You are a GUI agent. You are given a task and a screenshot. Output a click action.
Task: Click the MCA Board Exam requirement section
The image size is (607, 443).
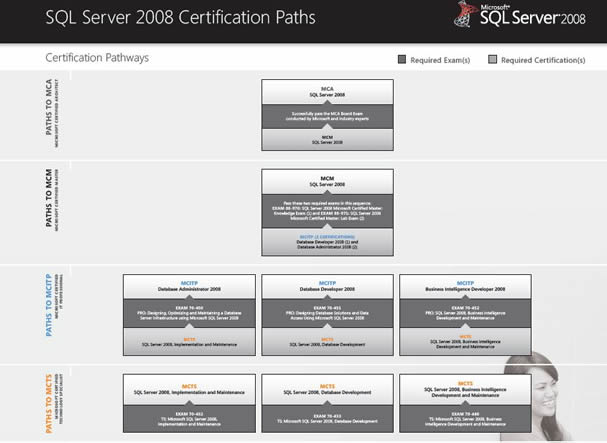[x=328, y=116]
